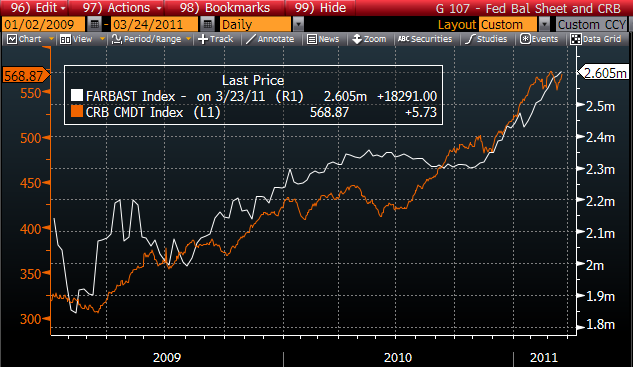
Task: Click the 2011 time axis label
Action: [543, 357]
